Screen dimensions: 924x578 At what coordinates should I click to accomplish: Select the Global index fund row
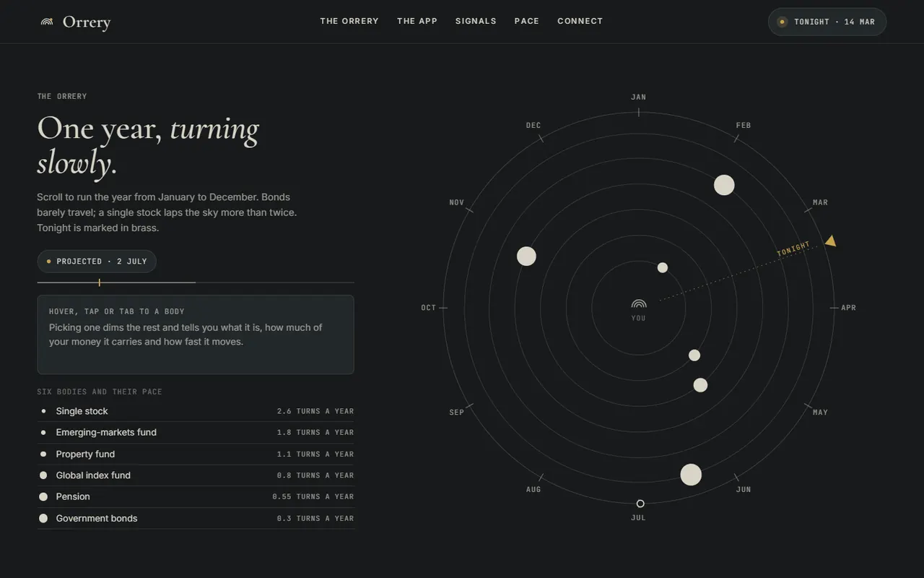[x=196, y=475]
